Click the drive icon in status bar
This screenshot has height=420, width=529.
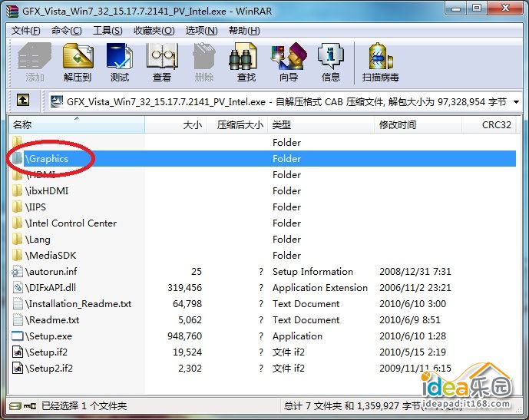tap(15, 406)
